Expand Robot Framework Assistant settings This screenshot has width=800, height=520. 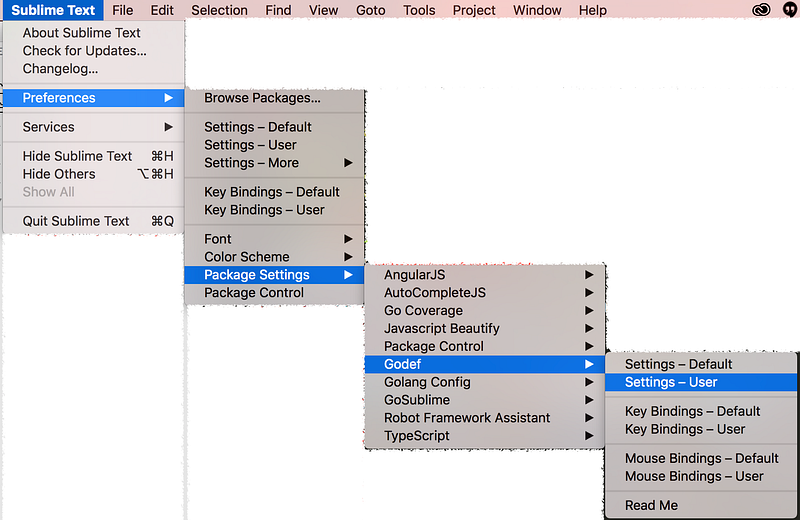[485, 417]
